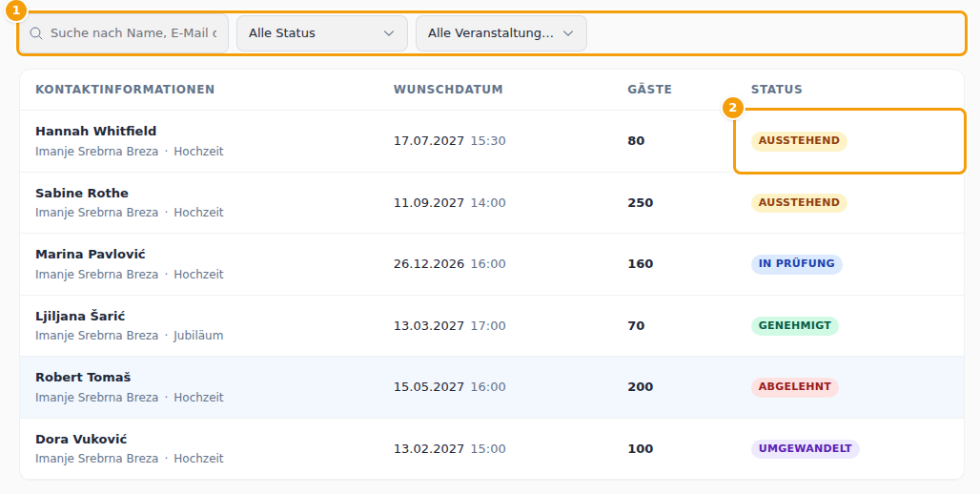Click the Umgewandelt status badge
The image size is (980, 494).
pyautogui.click(x=805, y=448)
